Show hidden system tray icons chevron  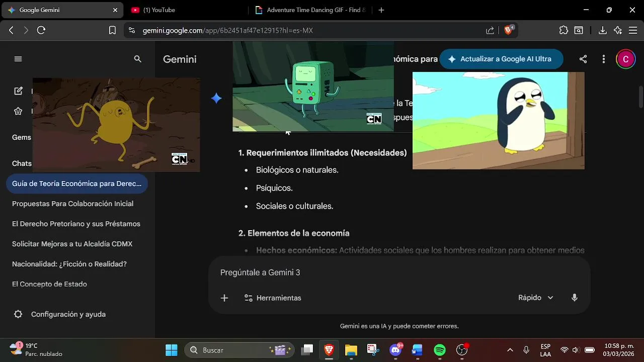(x=510, y=350)
